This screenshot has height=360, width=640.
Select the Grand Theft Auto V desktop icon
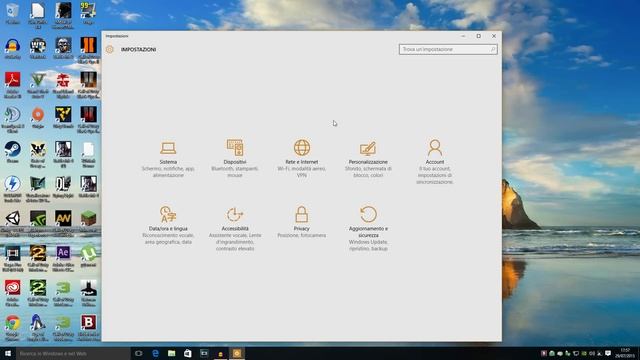pos(38,85)
